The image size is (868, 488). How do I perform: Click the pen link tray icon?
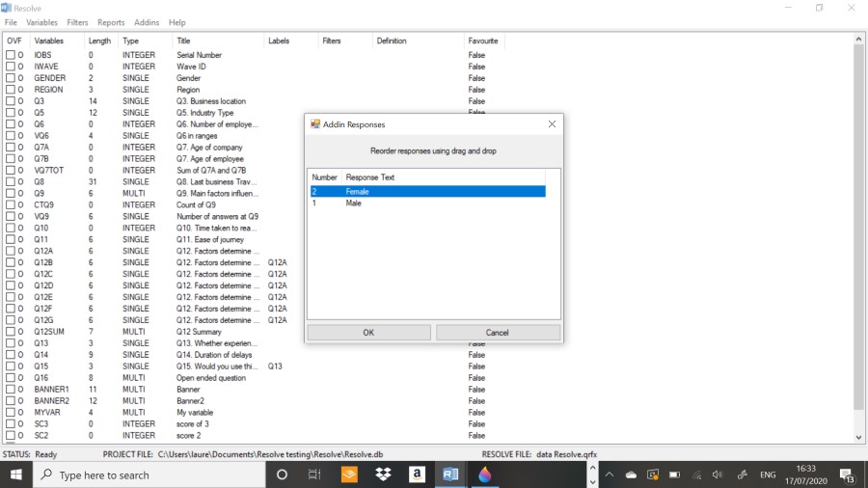point(742,474)
